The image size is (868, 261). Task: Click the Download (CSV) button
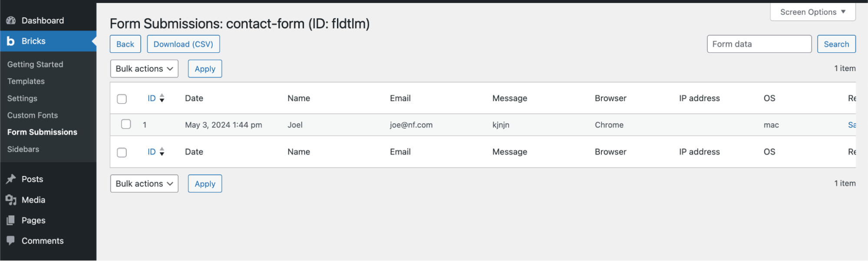coord(183,44)
